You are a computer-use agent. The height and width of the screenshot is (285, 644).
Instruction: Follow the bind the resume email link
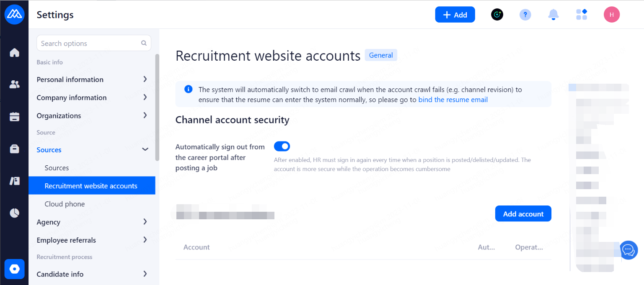coord(453,100)
